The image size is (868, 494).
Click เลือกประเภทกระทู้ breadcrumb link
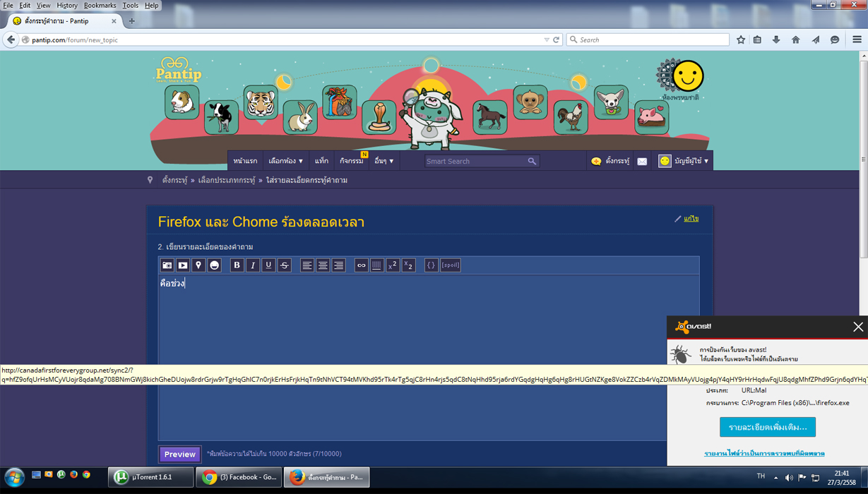226,180
